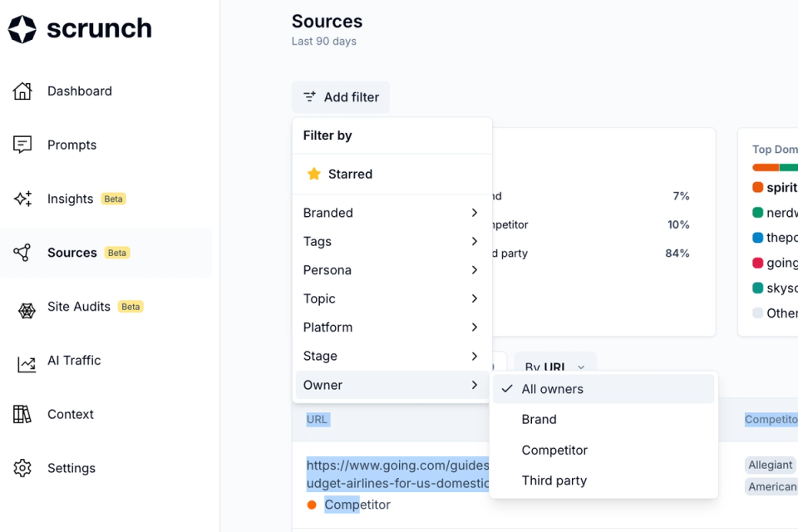The width and height of the screenshot is (798, 532).
Task: Click the Allegiant competitor tag
Action: coord(771,465)
